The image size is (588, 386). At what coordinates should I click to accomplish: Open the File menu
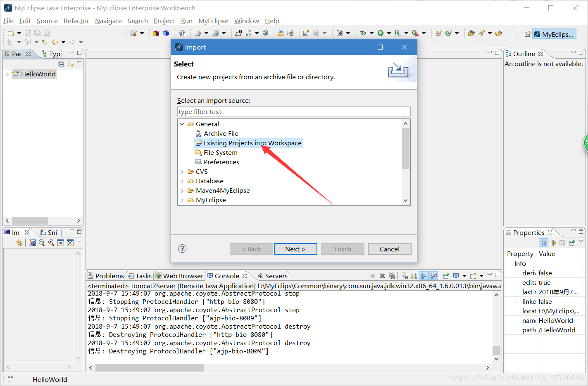(8, 21)
